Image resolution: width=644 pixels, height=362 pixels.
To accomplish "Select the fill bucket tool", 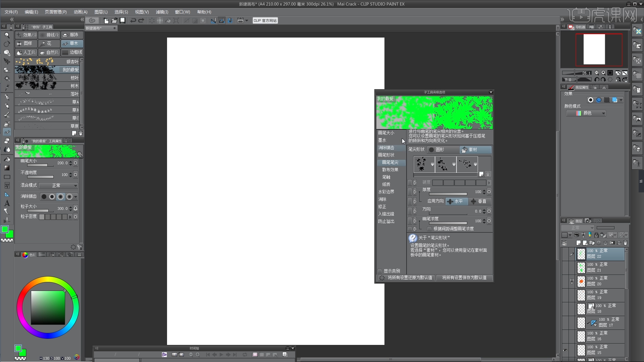I will (7, 159).
